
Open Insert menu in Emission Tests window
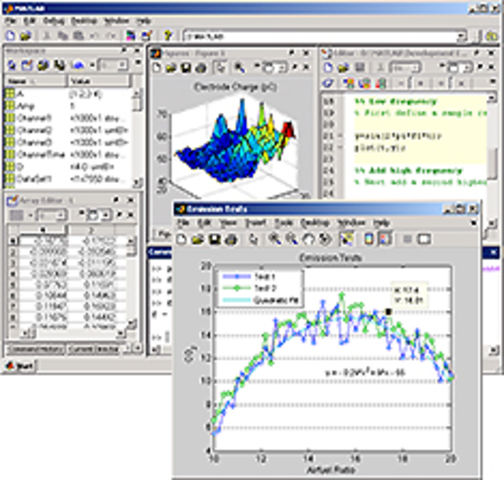256,223
